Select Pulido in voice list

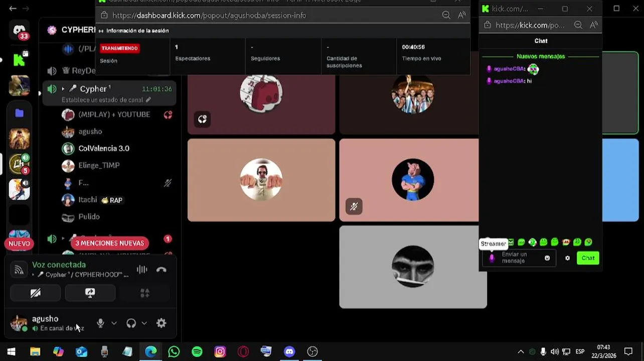point(89,217)
